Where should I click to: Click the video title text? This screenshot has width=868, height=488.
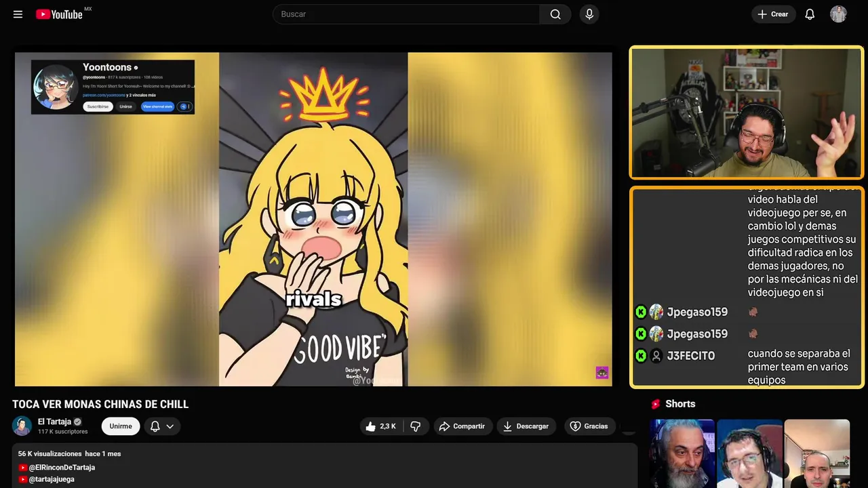[100, 405]
